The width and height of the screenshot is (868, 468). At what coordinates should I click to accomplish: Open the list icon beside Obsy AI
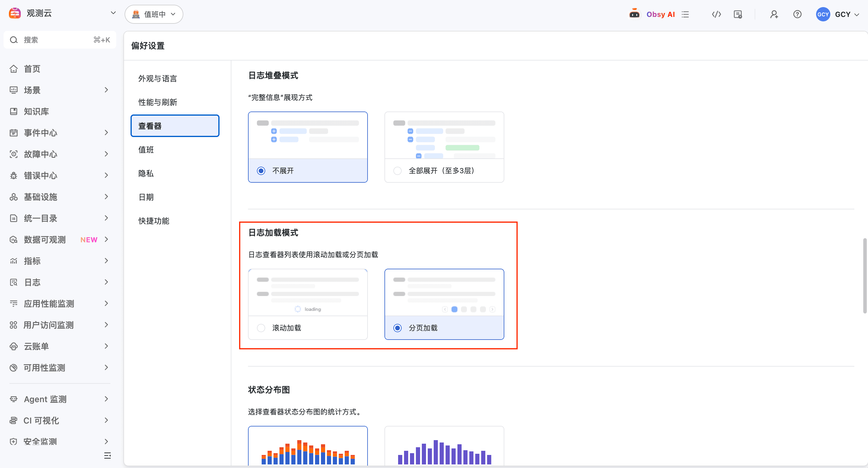[x=685, y=14]
